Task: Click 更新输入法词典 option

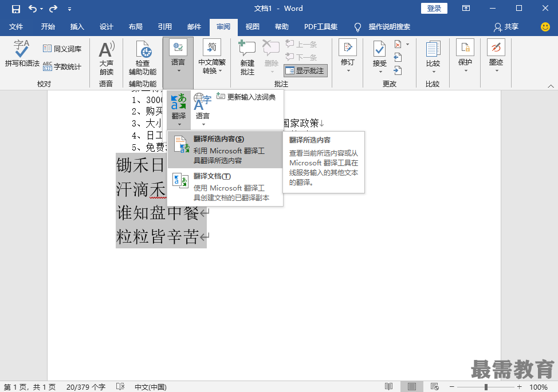Action: [x=246, y=97]
